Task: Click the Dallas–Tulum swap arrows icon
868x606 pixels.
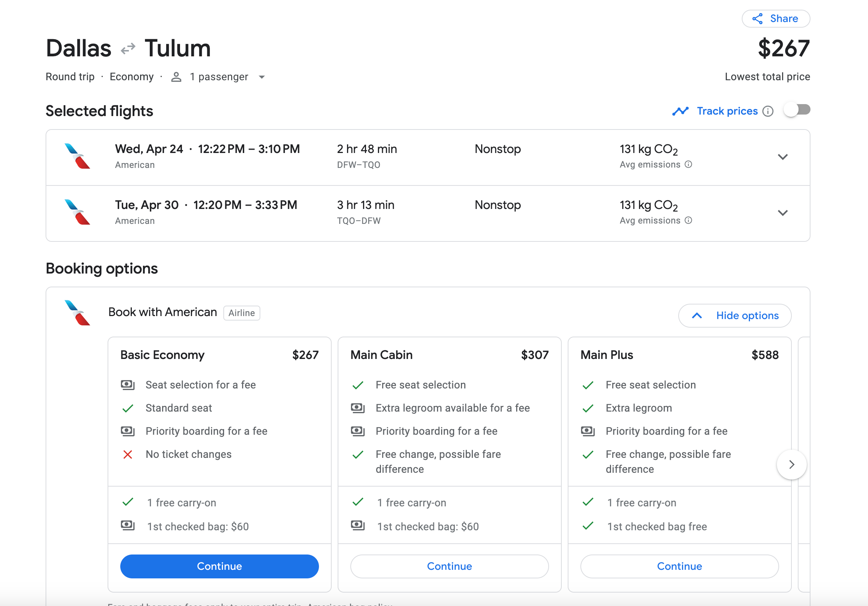Action: pos(128,49)
